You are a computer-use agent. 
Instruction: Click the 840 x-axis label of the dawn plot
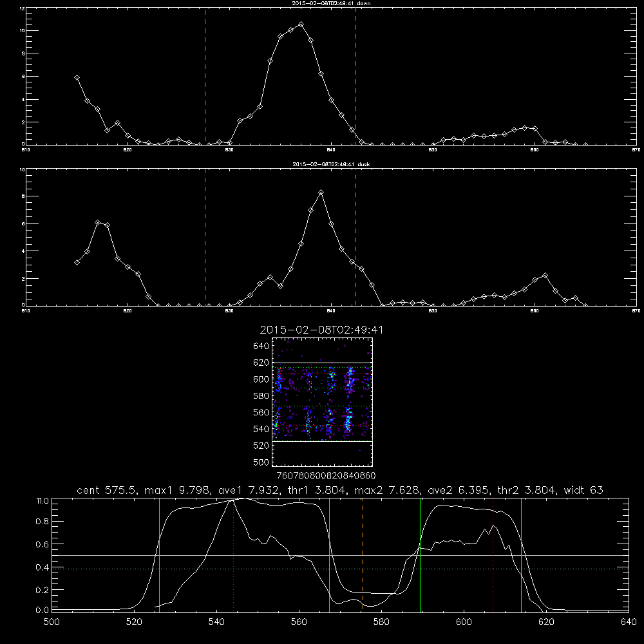pos(331,150)
